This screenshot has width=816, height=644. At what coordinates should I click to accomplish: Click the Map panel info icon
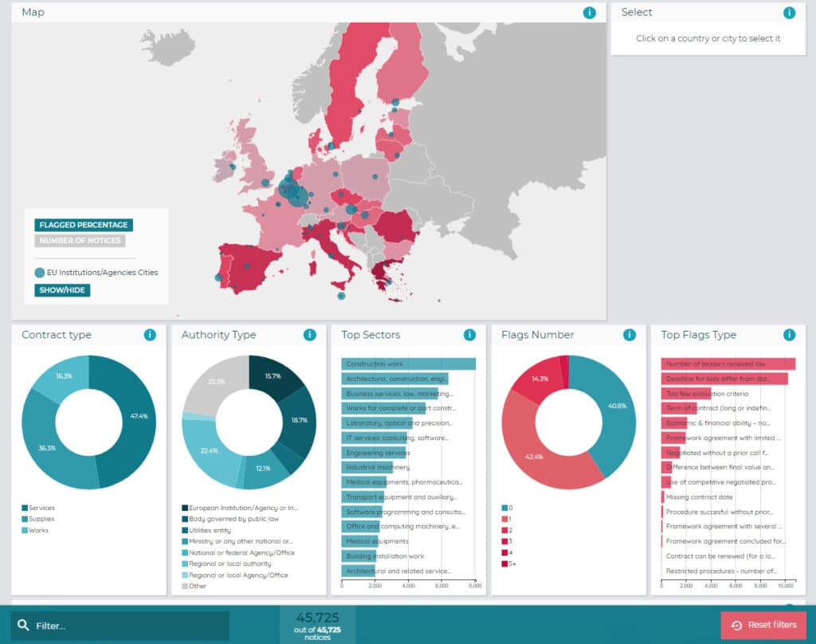coord(590,13)
